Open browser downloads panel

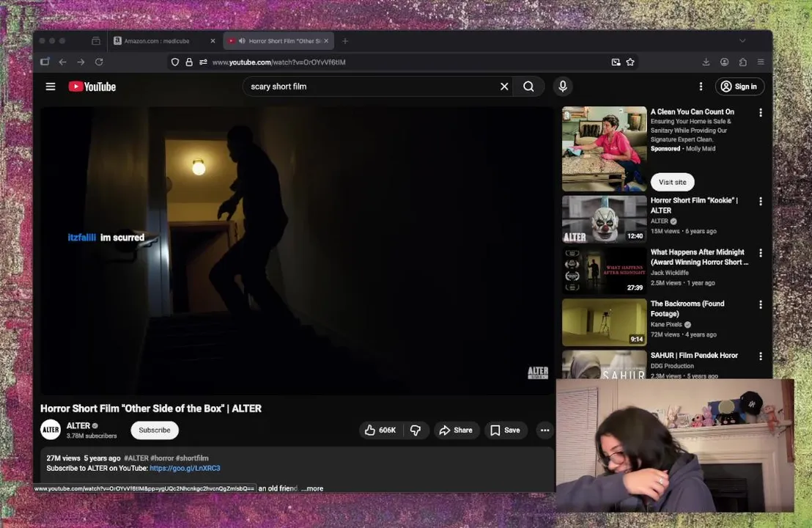706,62
